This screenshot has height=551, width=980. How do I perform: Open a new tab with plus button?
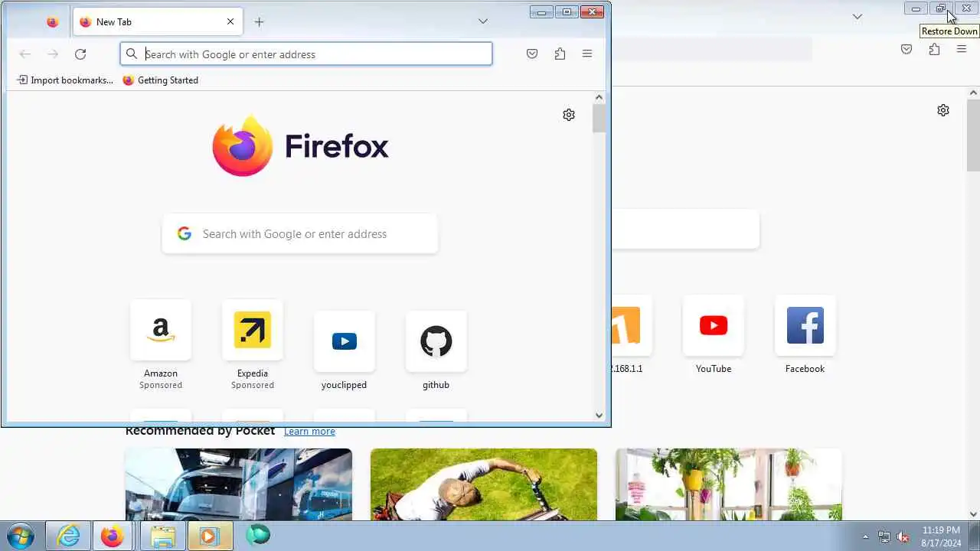pos(259,22)
